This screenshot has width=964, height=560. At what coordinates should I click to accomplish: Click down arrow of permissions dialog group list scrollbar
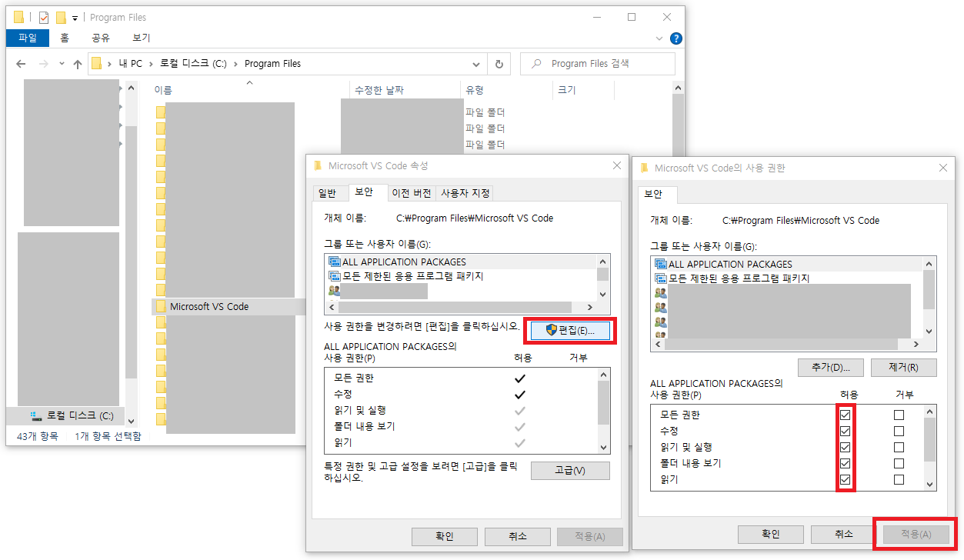pos(929,332)
